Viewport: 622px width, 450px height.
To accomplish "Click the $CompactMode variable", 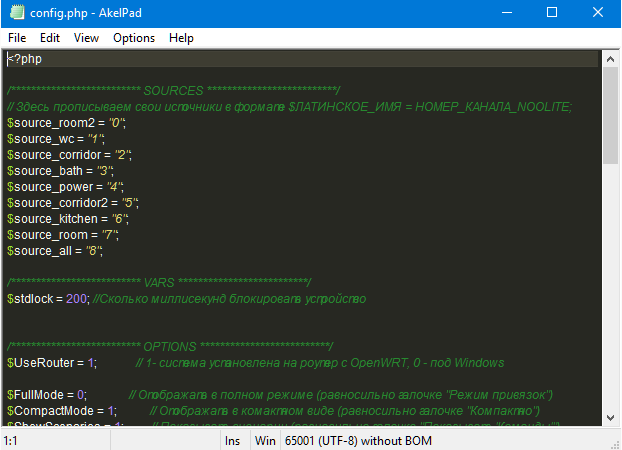I will coord(50,411).
